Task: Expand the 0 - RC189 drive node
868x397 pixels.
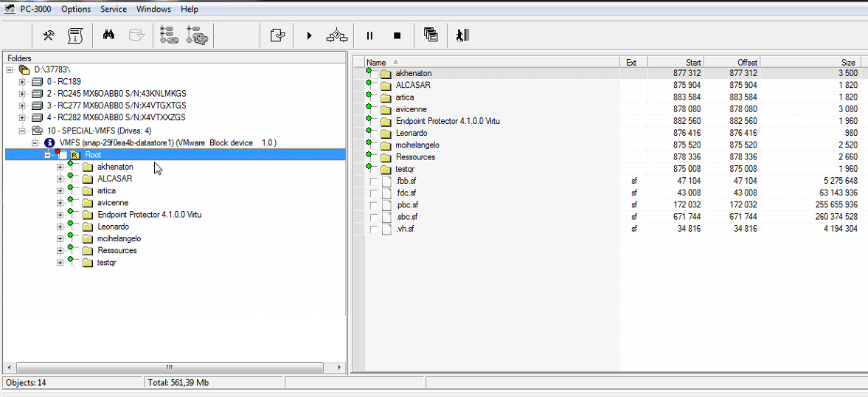Action: (x=22, y=81)
